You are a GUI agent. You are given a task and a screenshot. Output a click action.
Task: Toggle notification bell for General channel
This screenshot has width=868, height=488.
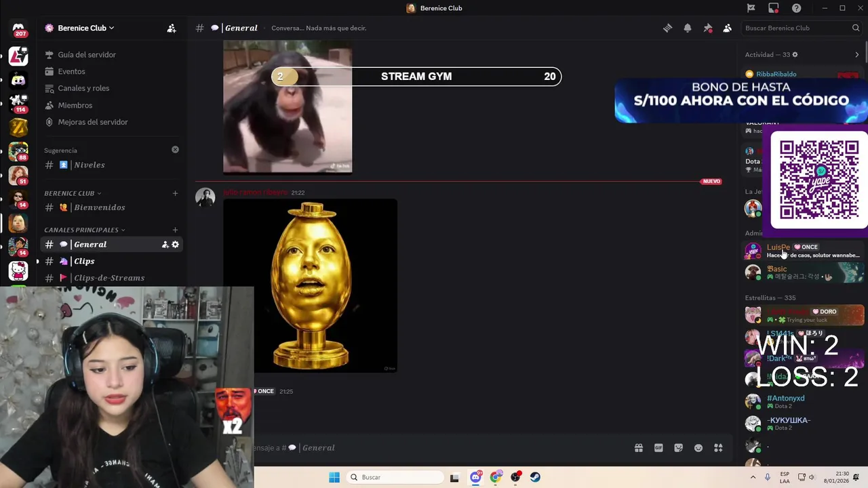[688, 28]
